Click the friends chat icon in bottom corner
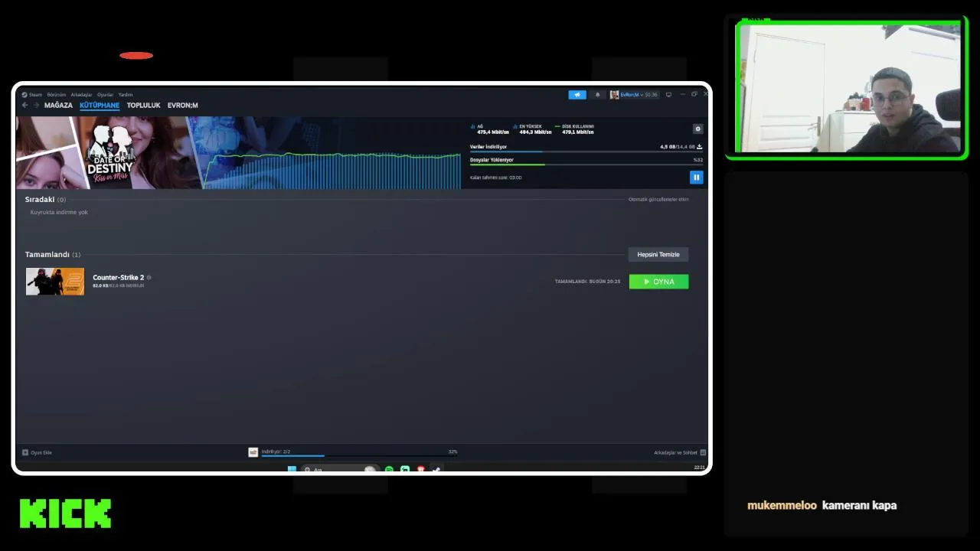This screenshot has width=980, height=551. coord(703,452)
